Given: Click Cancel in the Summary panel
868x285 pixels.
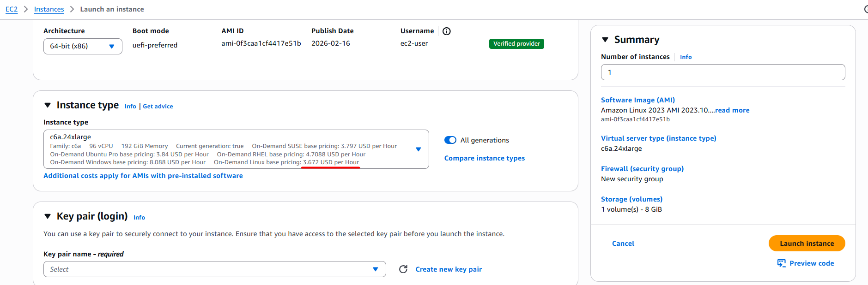Looking at the screenshot, I should click(x=623, y=243).
